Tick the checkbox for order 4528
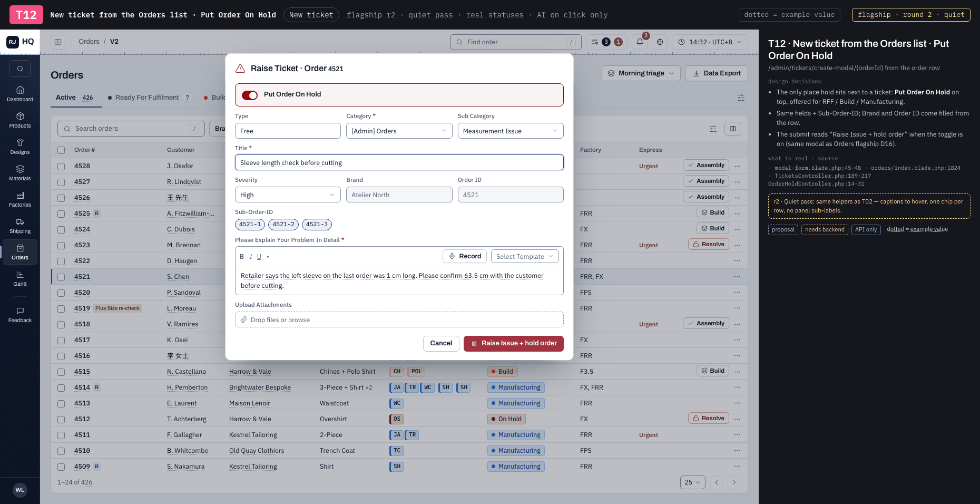Image resolution: width=980 pixels, height=504 pixels. 61,166
